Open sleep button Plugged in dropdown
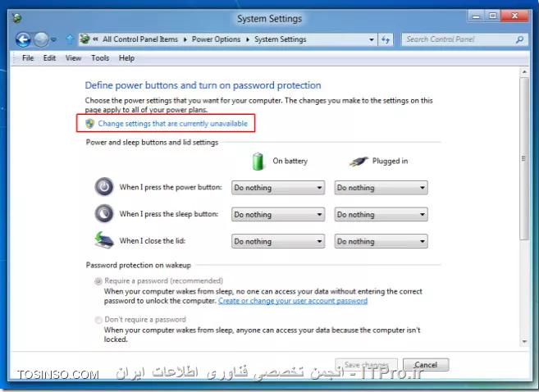The height and width of the screenshot is (392, 539). click(381, 214)
